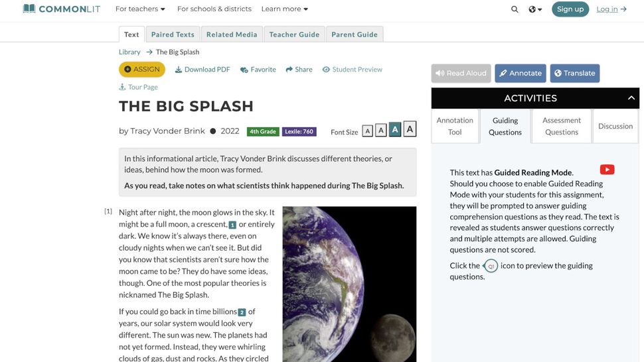This screenshot has width=644, height=362.
Task: Click the search magnifier icon
Action: point(515,9)
